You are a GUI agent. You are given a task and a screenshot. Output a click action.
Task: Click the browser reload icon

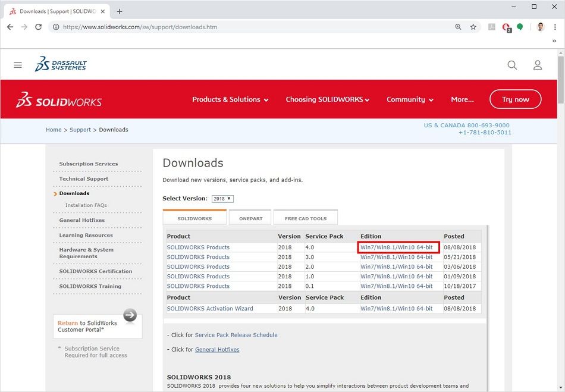pyautogui.click(x=38, y=27)
